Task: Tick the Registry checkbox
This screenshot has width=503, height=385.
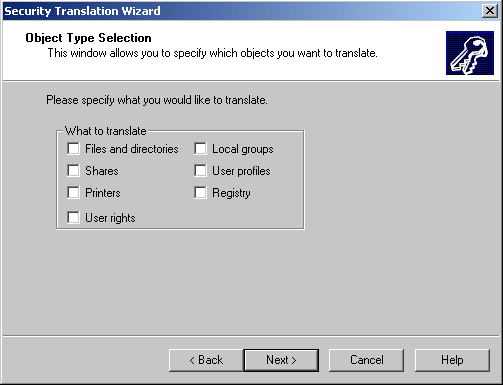Action: [200, 193]
